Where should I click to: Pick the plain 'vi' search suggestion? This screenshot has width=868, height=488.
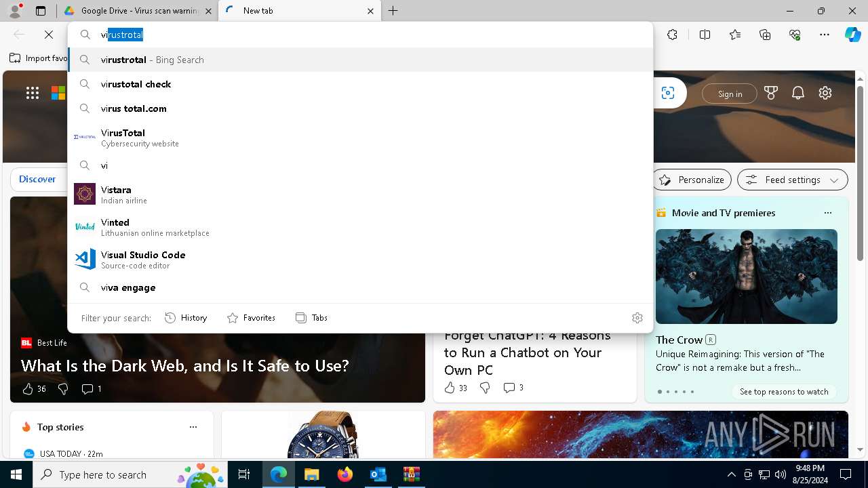click(x=360, y=165)
